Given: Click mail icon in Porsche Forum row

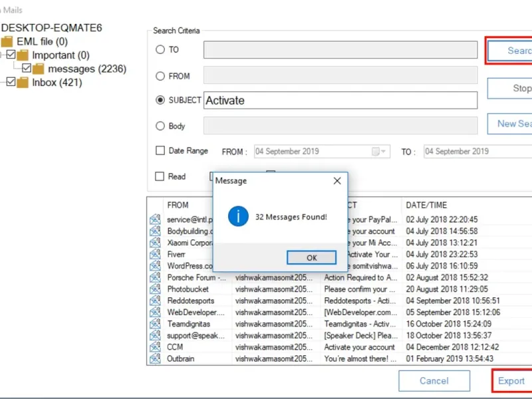Looking at the screenshot, I should 155,277.
